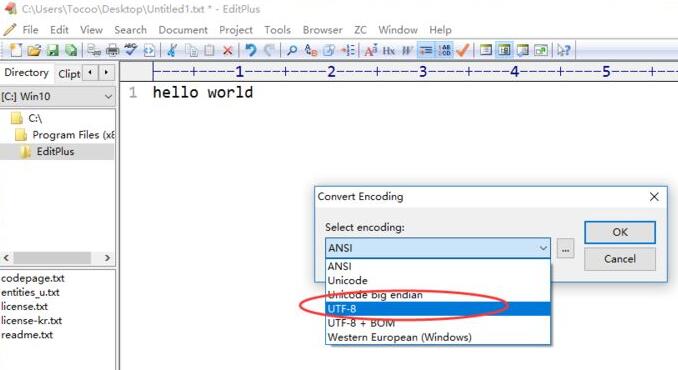
Task: Click the Hx Hex Viewer icon
Action: click(x=389, y=51)
